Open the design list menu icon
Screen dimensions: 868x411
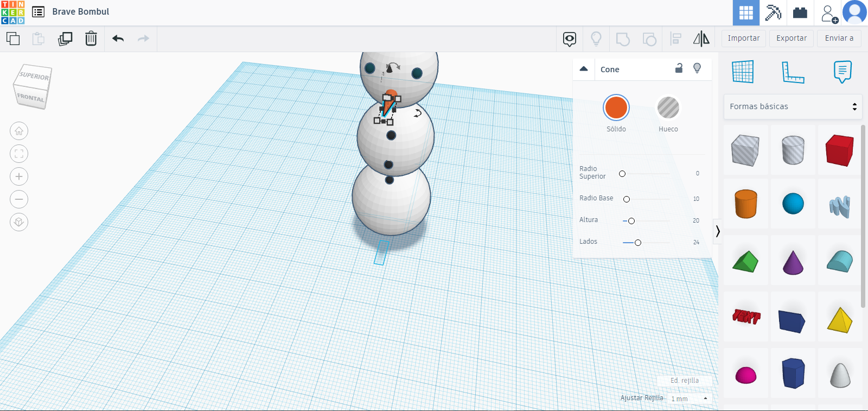(x=38, y=11)
